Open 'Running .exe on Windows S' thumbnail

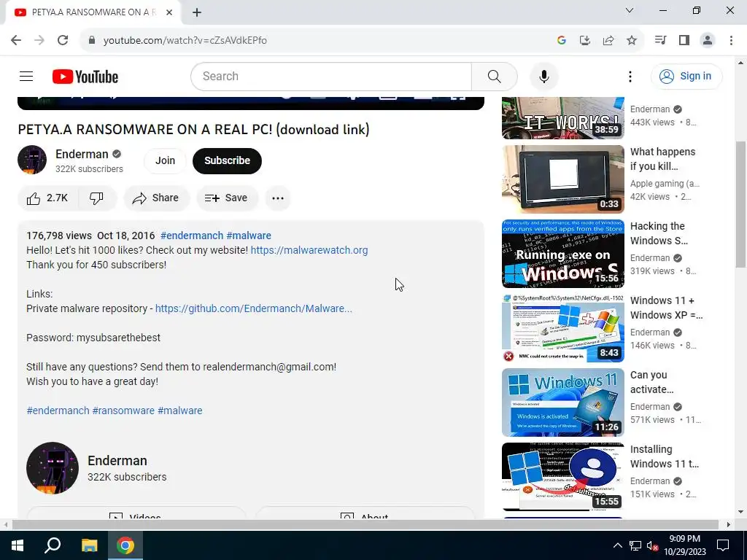tap(562, 254)
